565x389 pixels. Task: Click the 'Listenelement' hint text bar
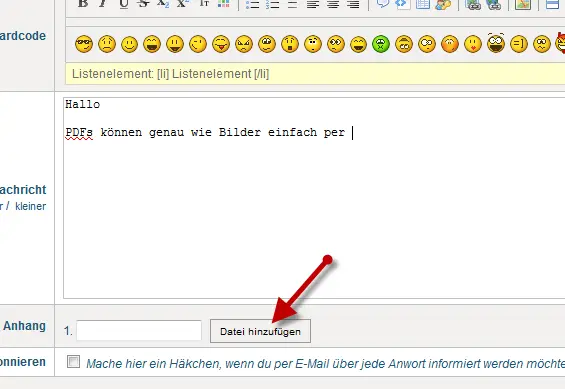[315, 74]
